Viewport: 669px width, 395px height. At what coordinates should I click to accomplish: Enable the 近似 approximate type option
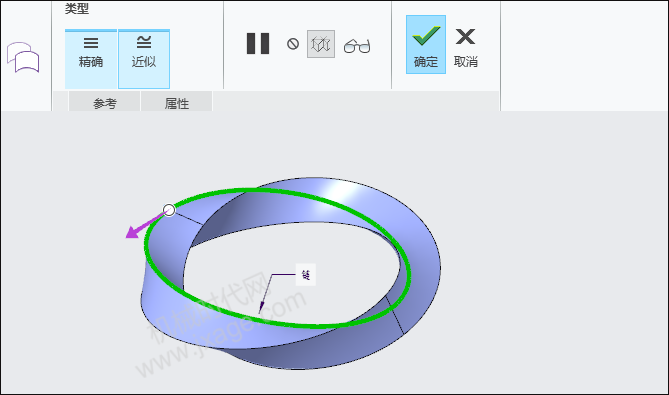pos(144,59)
